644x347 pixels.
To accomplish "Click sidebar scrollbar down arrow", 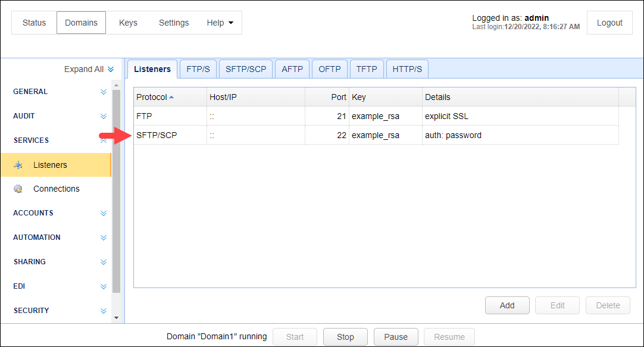I will click(x=116, y=318).
